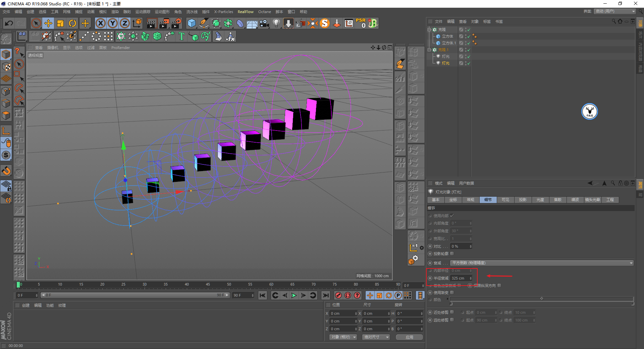
Task: Click the fx effector icon
Action: tap(230, 36)
